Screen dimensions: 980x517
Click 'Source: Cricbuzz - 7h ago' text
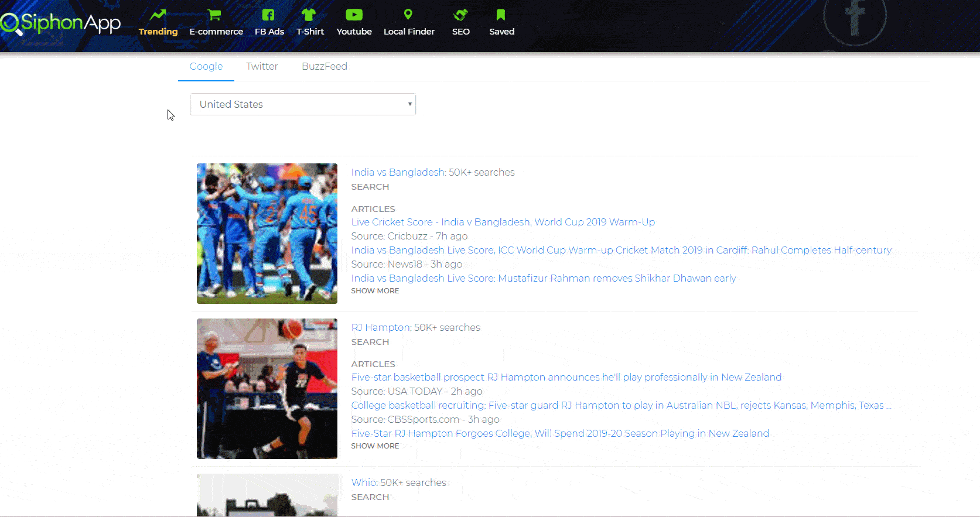(409, 236)
